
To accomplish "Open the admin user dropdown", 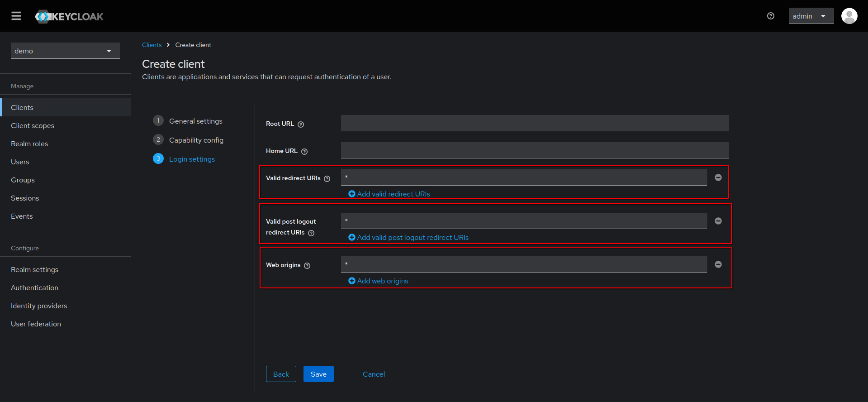I will tap(811, 16).
